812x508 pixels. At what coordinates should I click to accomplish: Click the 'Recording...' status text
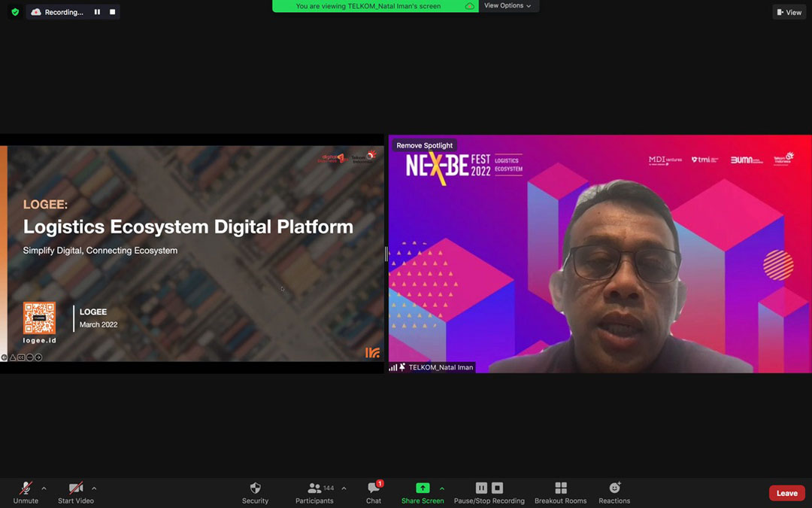pos(64,12)
